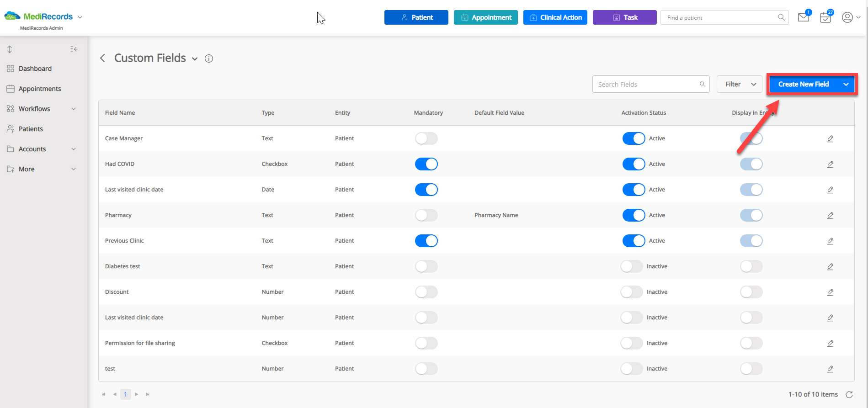This screenshot has width=868, height=408.
Task: Click the Mandatory column header
Action: tap(428, 113)
